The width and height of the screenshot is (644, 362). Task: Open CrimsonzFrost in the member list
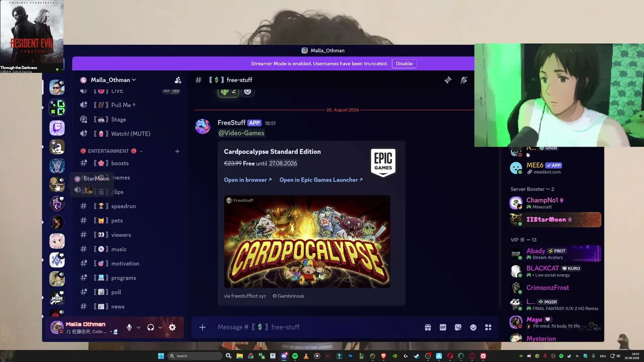coord(555,288)
